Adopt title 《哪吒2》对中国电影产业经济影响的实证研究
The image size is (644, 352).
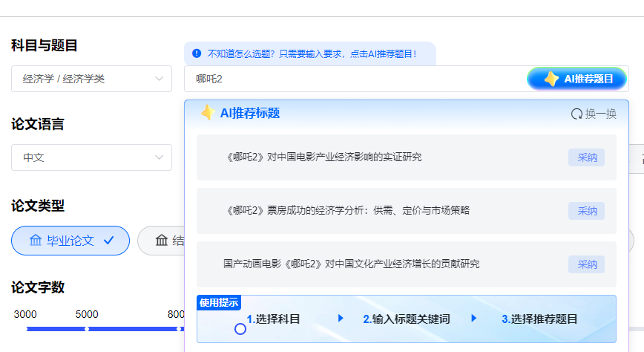point(586,157)
